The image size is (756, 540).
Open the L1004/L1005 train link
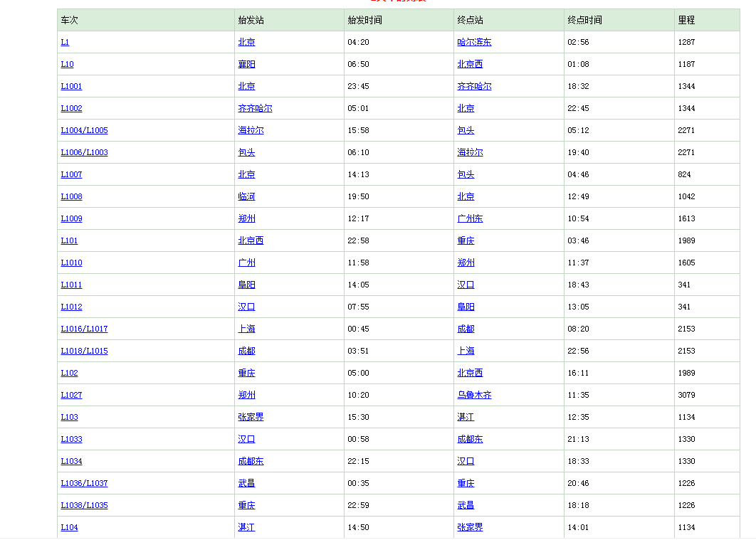[x=84, y=130]
